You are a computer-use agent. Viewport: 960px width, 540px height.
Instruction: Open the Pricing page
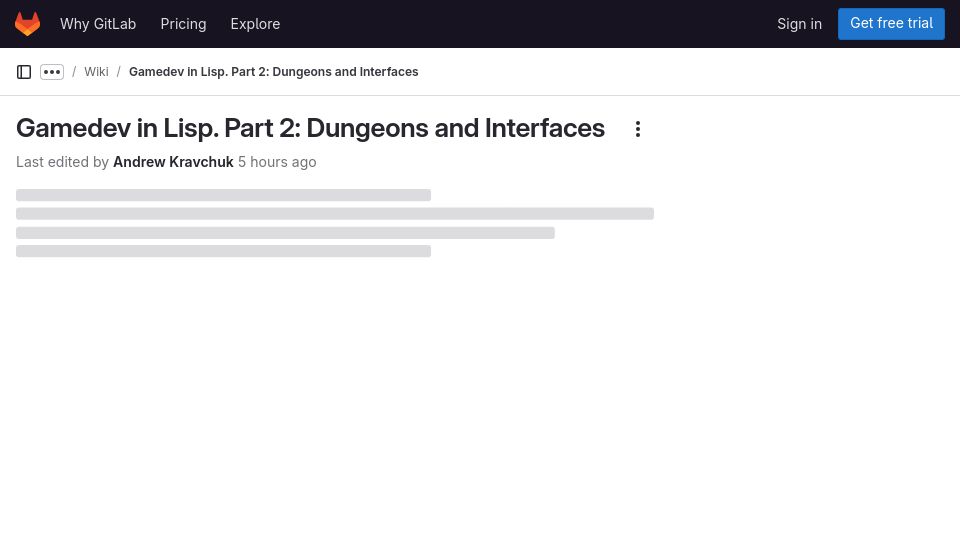click(183, 24)
